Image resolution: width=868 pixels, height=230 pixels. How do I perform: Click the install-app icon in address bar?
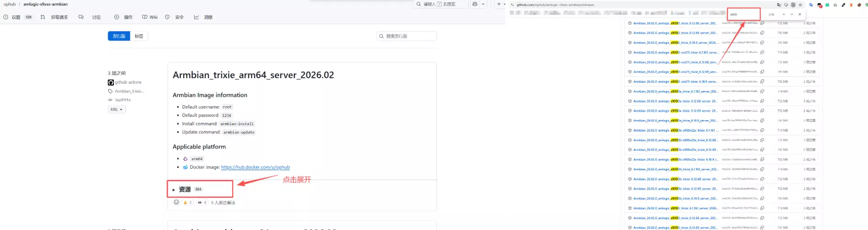786,5
